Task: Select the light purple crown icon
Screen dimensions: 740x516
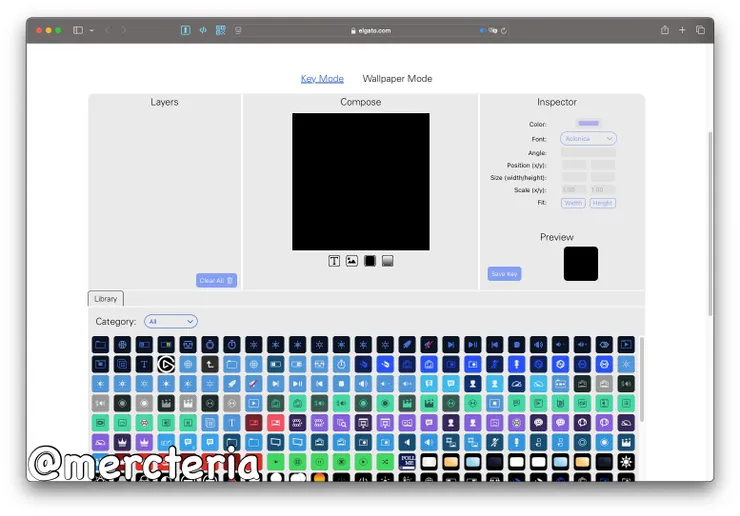Action: (x=144, y=442)
